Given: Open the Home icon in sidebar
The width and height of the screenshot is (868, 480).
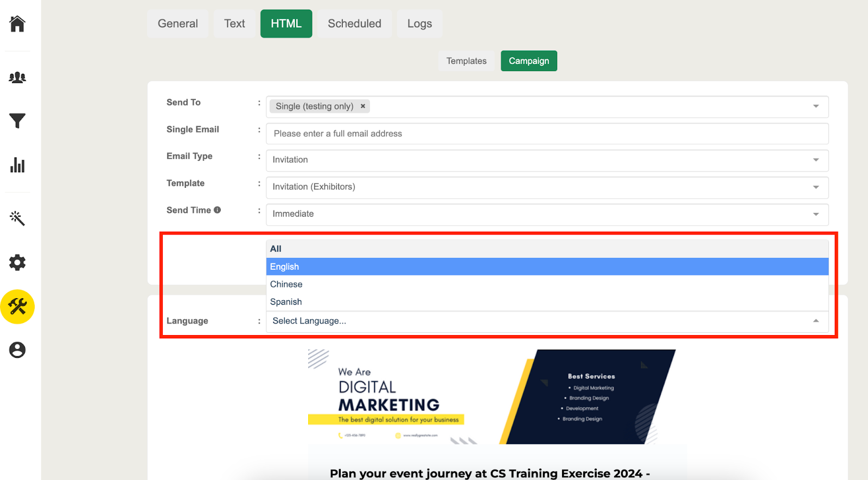Looking at the screenshot, I should pyautogui.click(x=17, y=24).
